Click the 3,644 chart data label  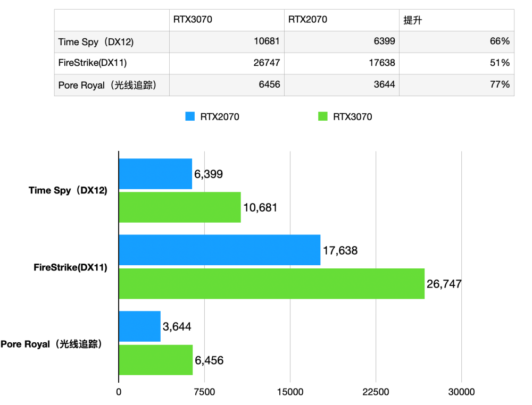177,327
